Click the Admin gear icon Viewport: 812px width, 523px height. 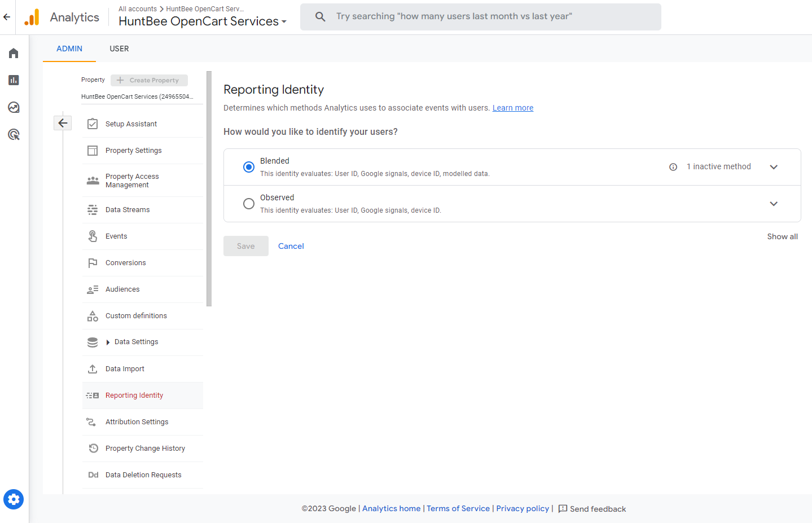coord(14,499)
